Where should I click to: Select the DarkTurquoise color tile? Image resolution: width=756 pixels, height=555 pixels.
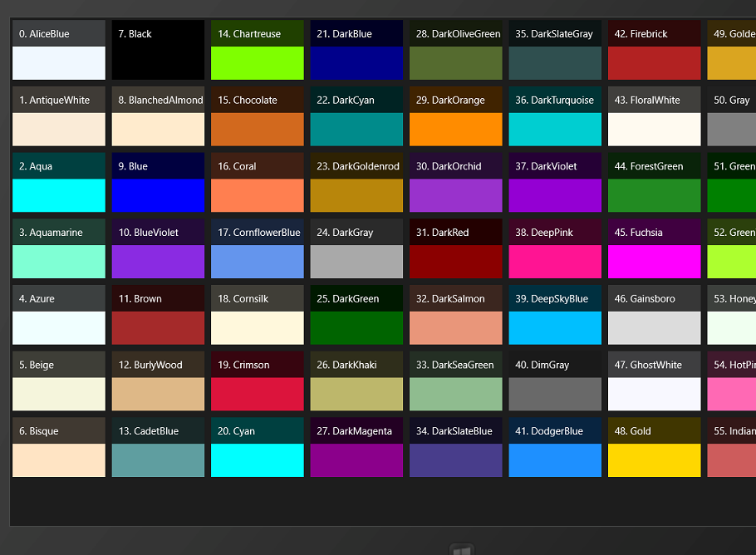pos(555,116)
